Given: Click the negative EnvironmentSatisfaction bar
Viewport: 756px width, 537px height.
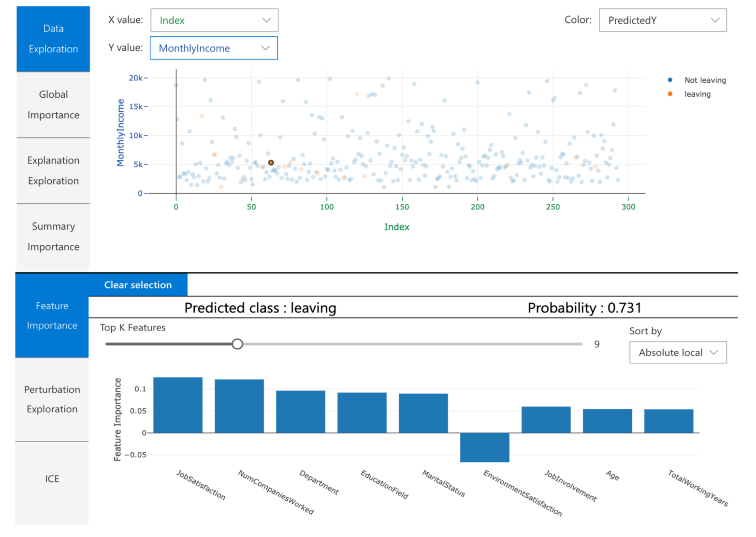Looking at the screenshot, I should pyautogui.click(x=485, y=447).
